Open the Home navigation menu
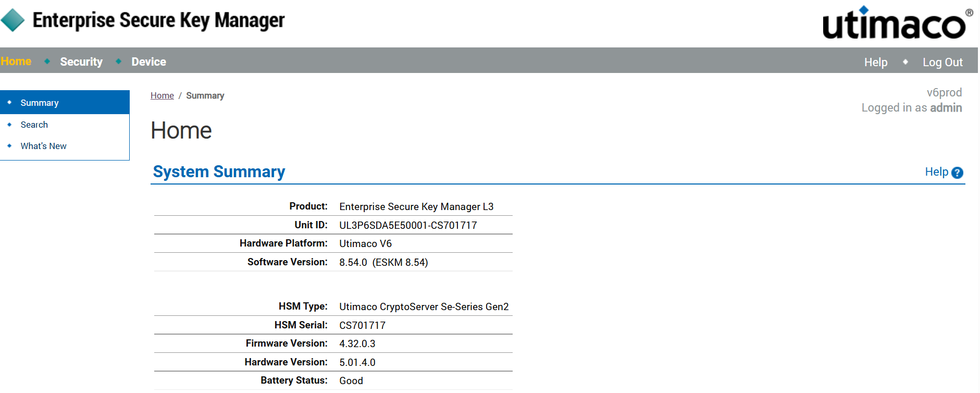This screenshot has height=393, width=980. (16, 62)
